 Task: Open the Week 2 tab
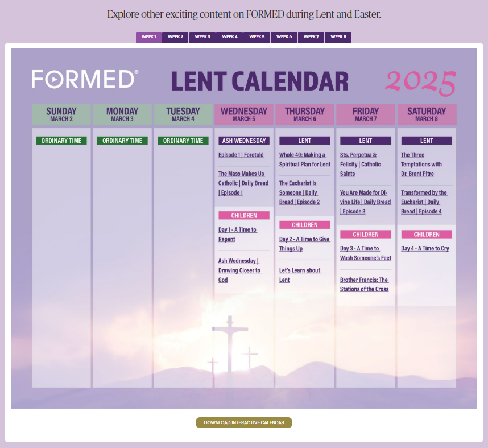[x=175, y=37]
